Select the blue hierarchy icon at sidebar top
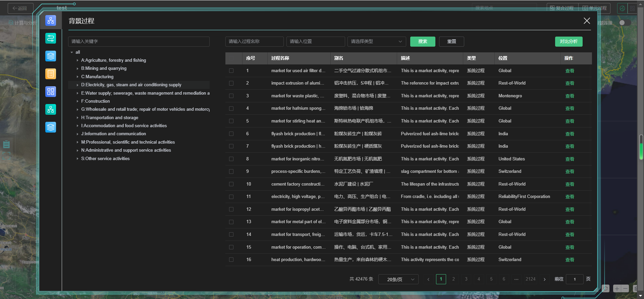This screenshot has height=299, width=644. [x=51, y=21]
